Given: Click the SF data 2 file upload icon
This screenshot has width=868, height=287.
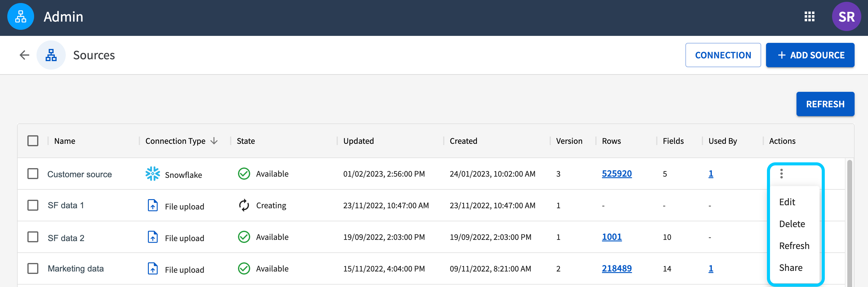Looking at the screenshot, I should coord(153,237).
